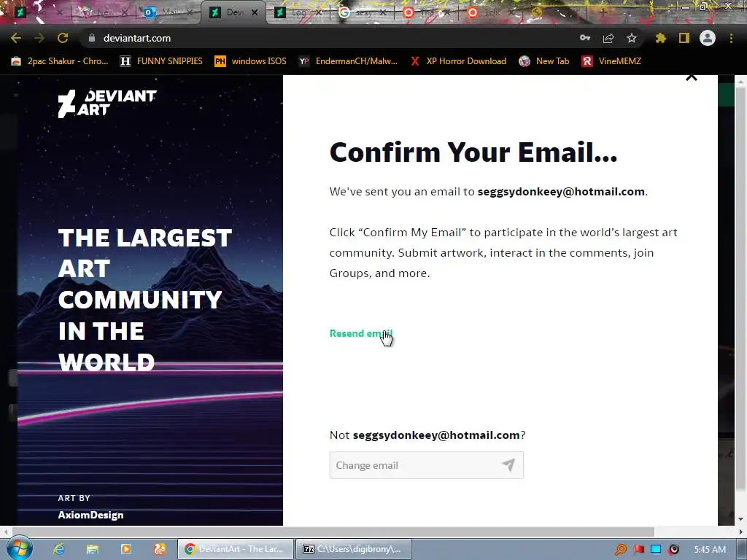Launch Internet Explorer from taskbar

click(59, 549)
